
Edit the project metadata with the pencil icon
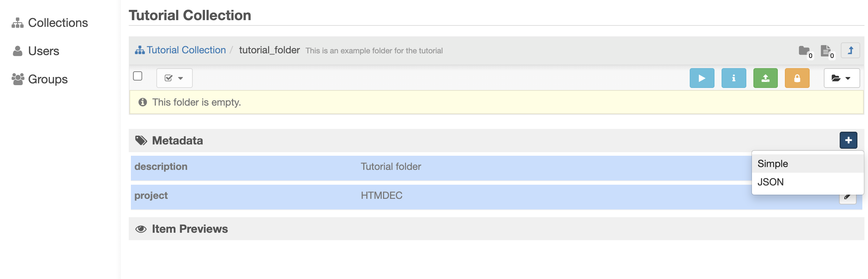[x=848, y=197]
